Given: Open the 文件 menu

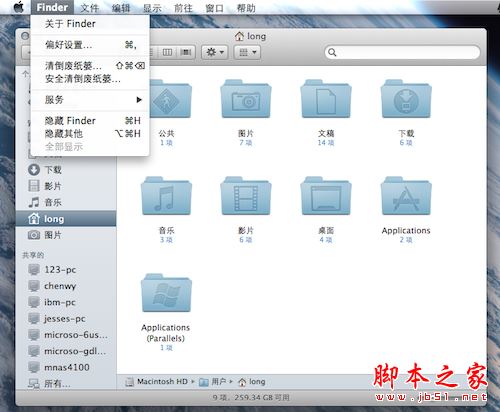Looking at the screenshot, I should click(x=89, y=8).
